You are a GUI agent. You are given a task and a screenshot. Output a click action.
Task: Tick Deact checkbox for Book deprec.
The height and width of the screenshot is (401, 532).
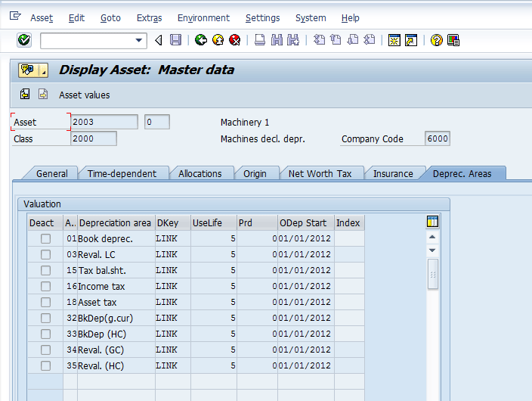coord(45,238)
